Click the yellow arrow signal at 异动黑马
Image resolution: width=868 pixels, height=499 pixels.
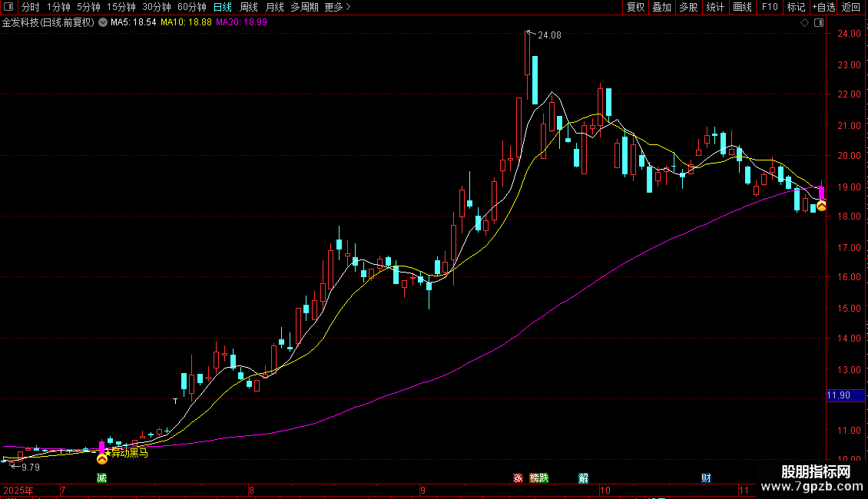pyautogui.click(x=102, y=459)
